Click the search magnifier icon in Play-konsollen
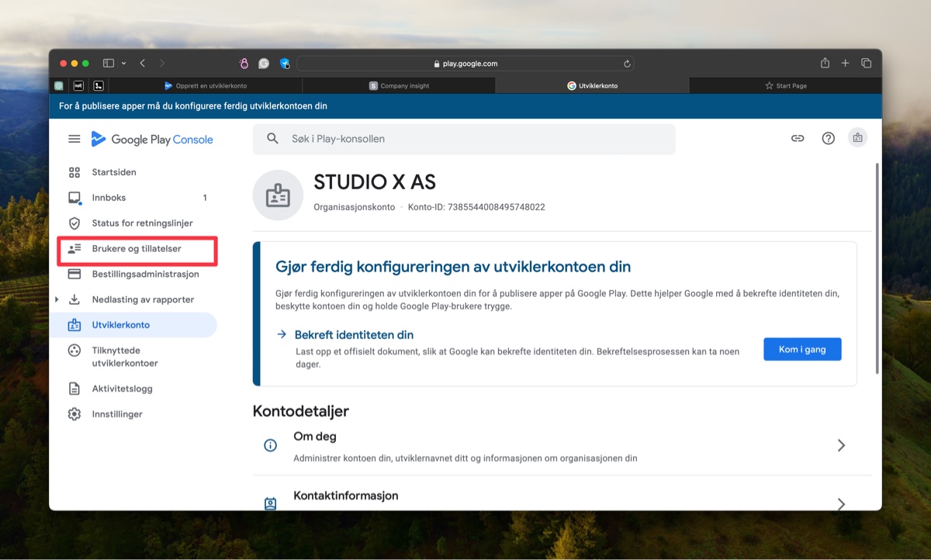 (x=272, y=139)
